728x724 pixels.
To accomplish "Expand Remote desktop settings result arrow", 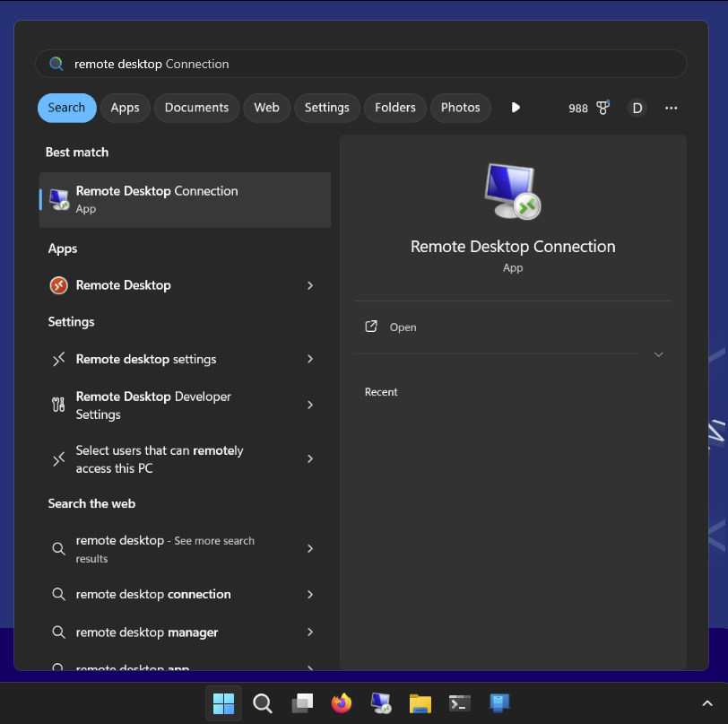I will (310, 359).
